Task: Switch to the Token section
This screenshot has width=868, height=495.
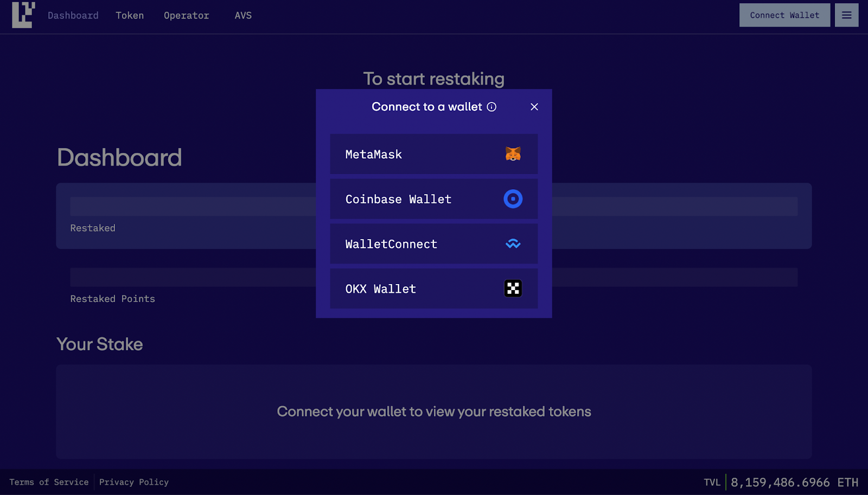Action: (x=130, y=15)
